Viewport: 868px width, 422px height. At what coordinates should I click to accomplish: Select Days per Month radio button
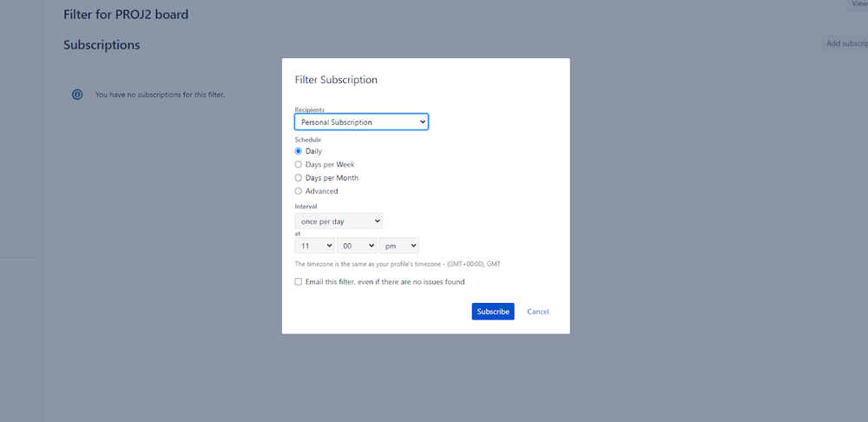[x=299, y=178]
